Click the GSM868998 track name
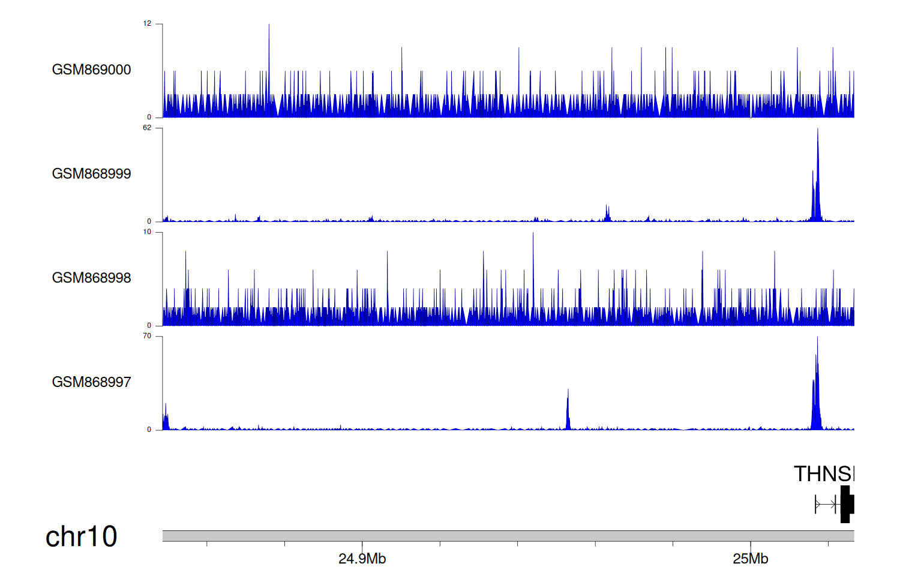 pyautogui.click(x=91, y=278)
